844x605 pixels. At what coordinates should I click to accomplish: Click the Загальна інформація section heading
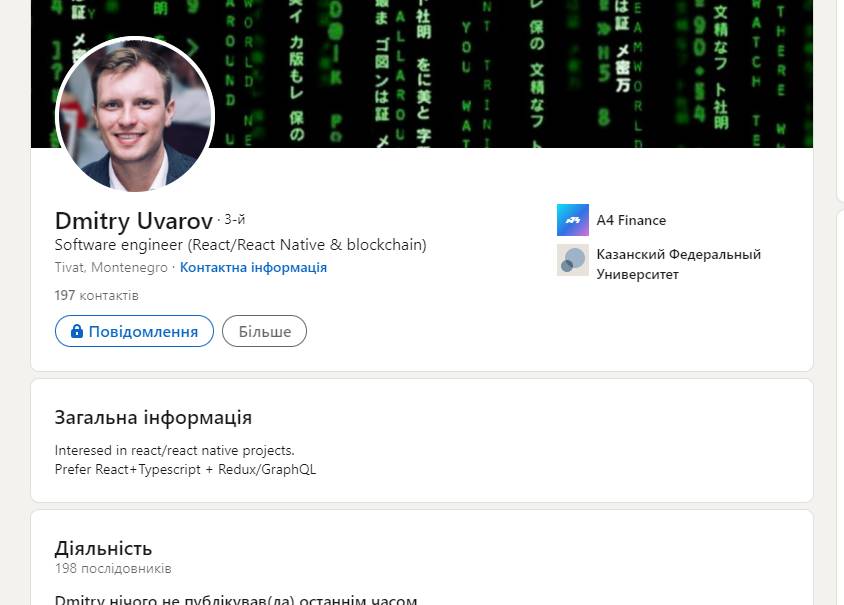point(153,418)
